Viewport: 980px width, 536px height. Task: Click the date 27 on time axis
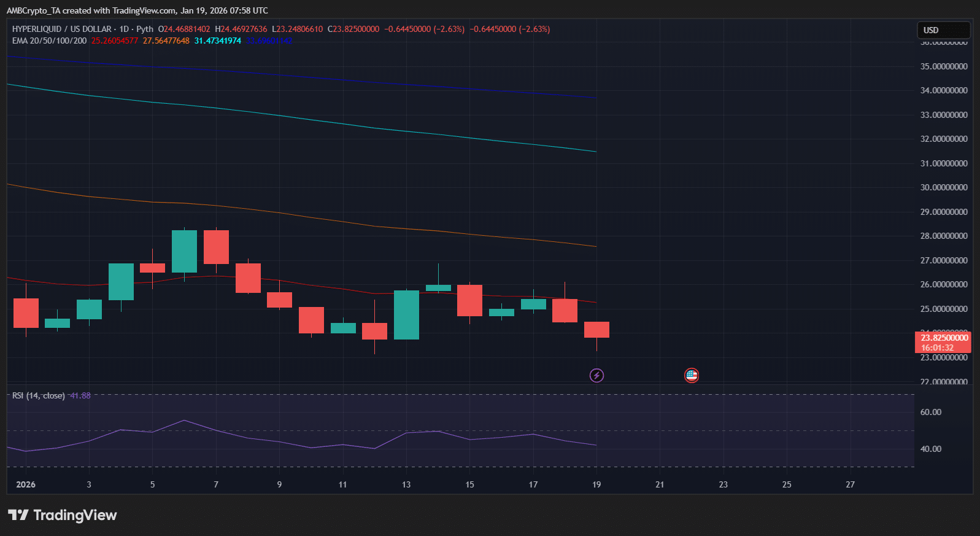(x=850, y=484)
